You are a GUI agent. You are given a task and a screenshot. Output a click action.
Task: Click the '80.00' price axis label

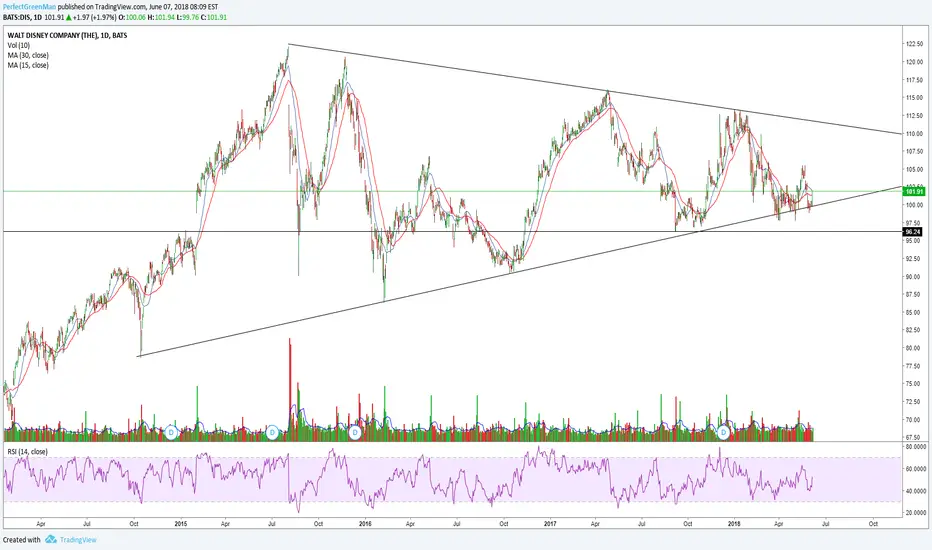click(914, 348)
